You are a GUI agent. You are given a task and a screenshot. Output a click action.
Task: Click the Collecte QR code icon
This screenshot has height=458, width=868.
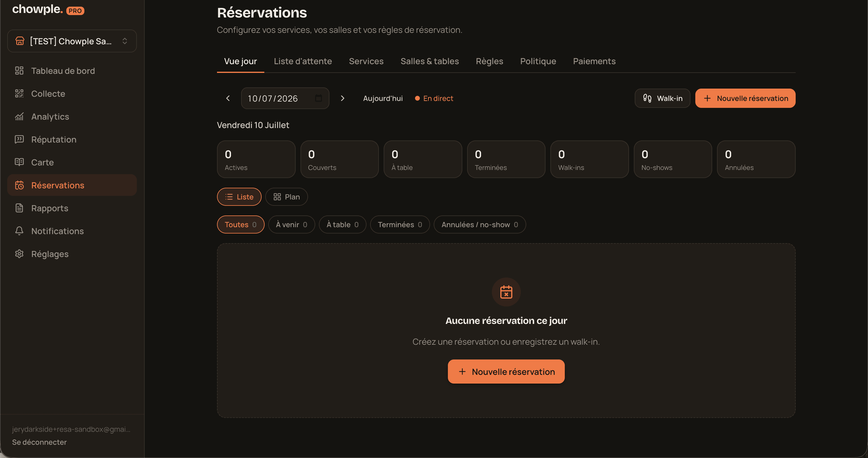click(x=19, y=94)
